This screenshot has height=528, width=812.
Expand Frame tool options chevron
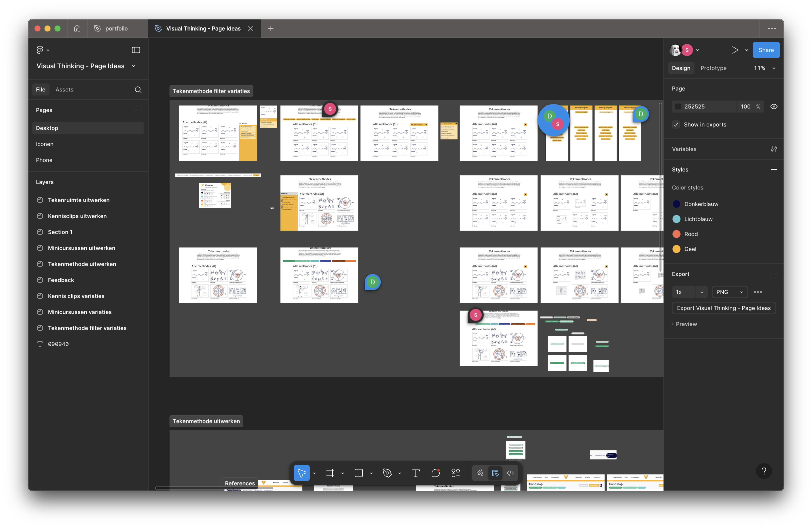click(x=342, y=473)
